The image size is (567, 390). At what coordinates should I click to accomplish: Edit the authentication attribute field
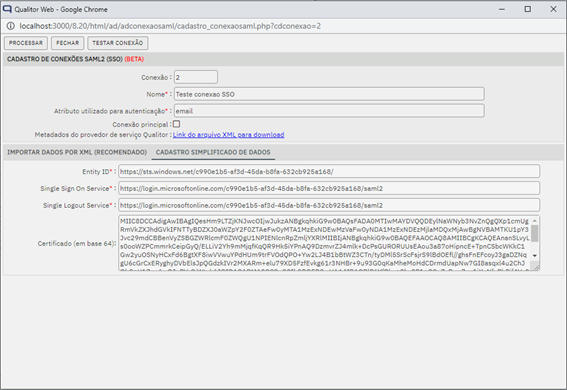(x=329, y=111)
